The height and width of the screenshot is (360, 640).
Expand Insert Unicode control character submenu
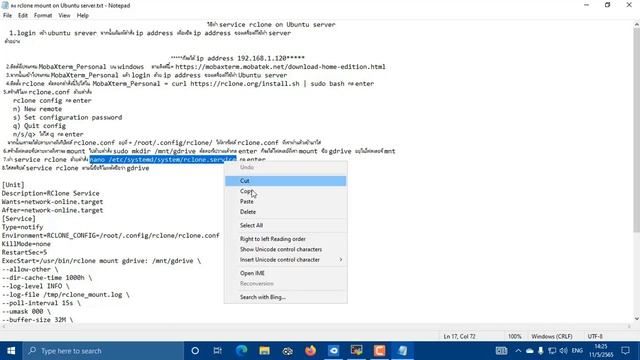(285, 260)
